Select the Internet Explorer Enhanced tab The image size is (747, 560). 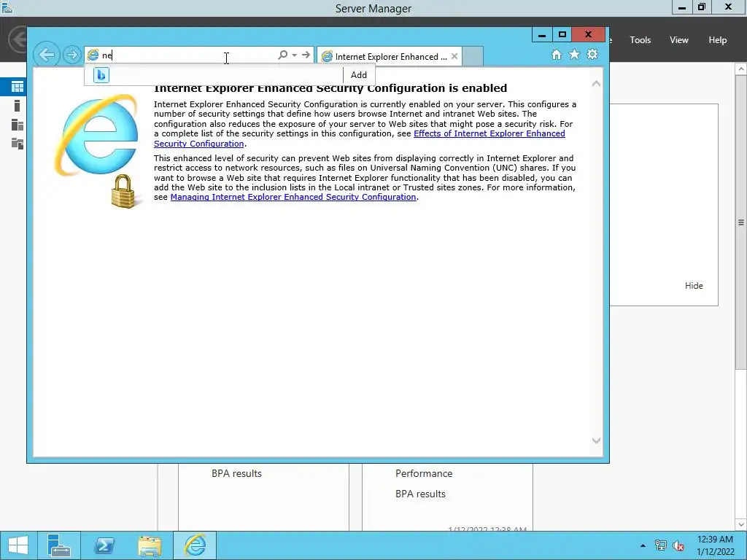point(390,56)
